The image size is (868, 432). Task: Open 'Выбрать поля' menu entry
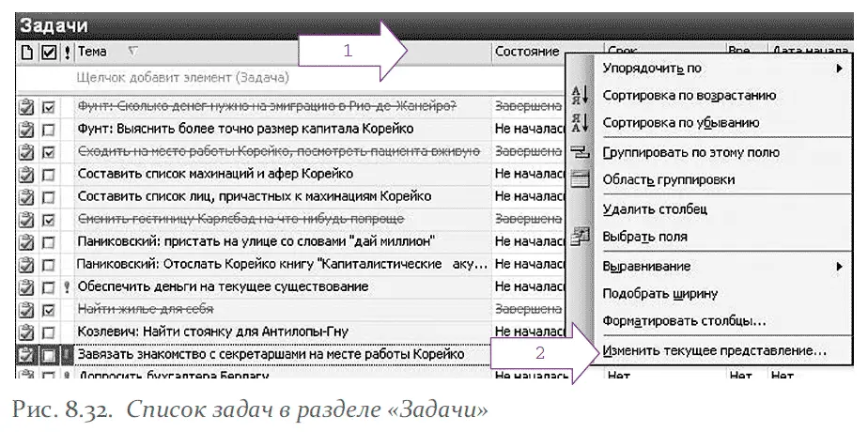pyautogui.click(x=707, y=237)
